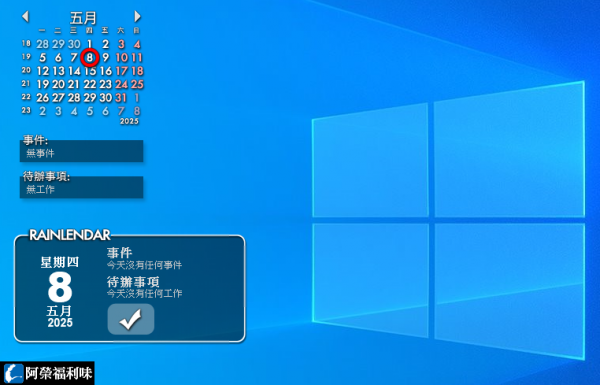Click 待辦事項 heading in Rainlendar panel
This screenshot has height=385, width=600.
tap(133, 282)
